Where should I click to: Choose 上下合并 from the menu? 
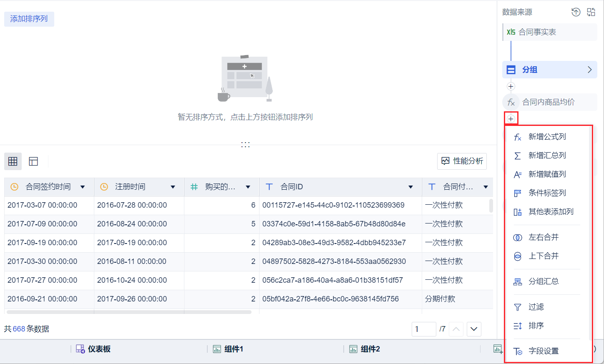click(547, 256)
